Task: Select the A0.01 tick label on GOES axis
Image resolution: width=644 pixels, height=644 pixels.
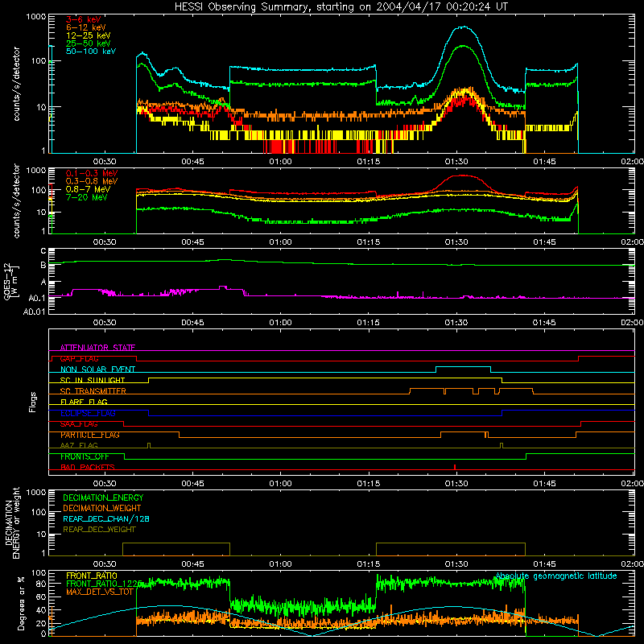Action: coord(35,312)
